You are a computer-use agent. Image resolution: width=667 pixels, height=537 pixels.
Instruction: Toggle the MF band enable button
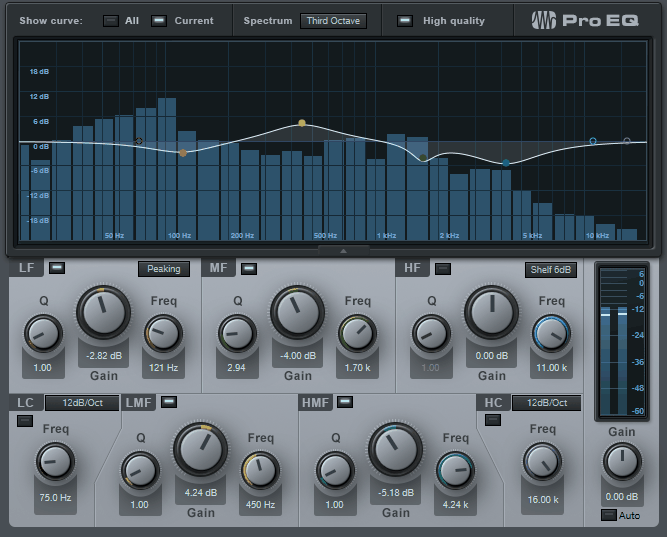[249, 269]
